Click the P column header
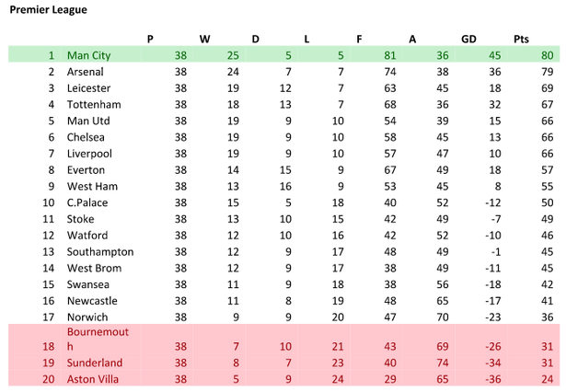The height and width of the screenshot is (392, 566). (151, 39)
